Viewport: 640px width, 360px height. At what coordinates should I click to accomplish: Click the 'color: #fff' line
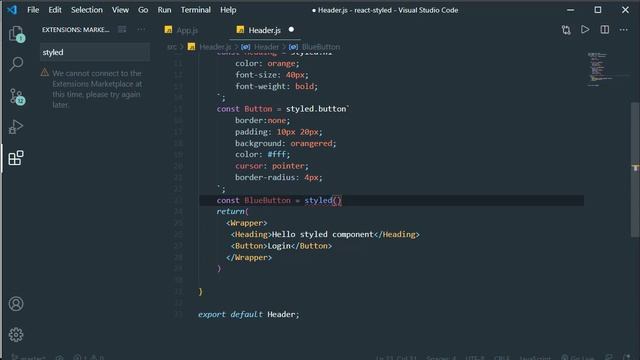point(262,155)
